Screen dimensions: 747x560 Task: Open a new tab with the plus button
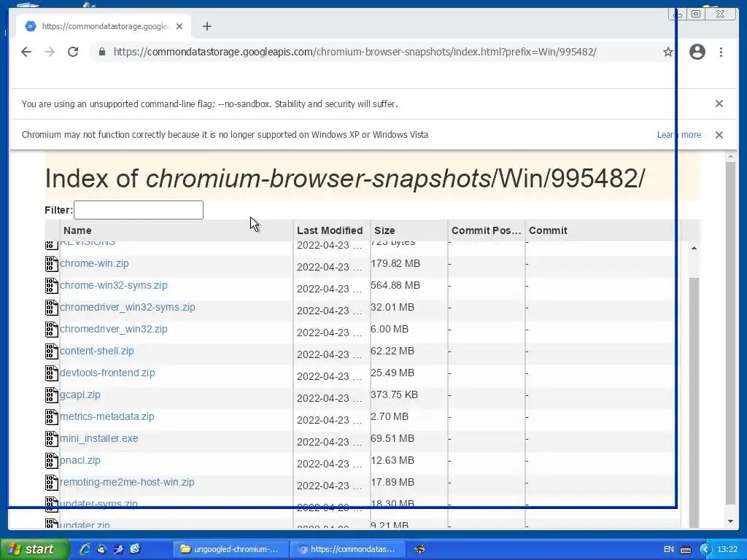pyautogui.click(x=206, y=26)
